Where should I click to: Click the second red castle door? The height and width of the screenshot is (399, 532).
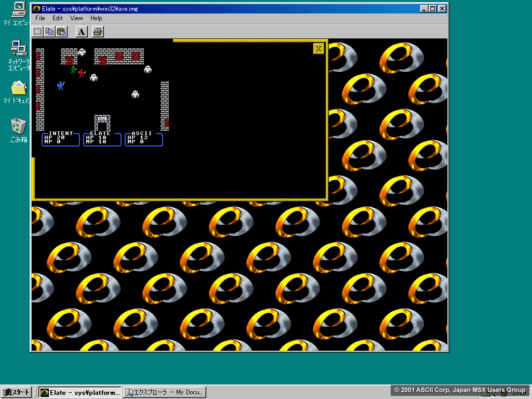tap(102, 61)
